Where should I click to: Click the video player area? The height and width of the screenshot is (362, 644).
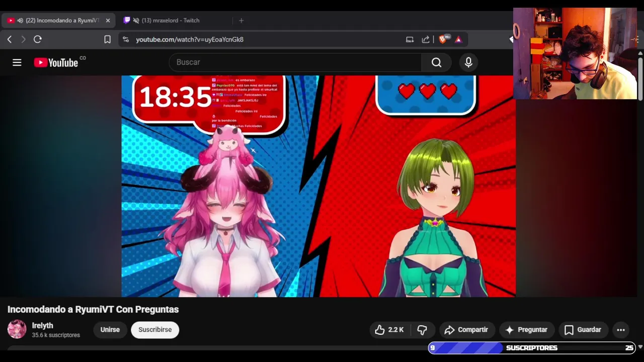click(x=318, y=186)
